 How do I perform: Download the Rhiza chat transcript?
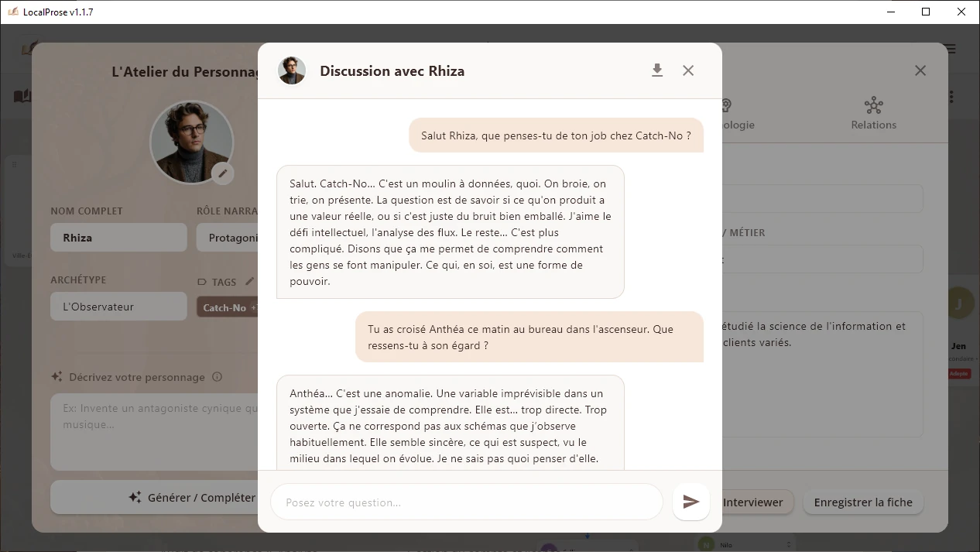657,70
